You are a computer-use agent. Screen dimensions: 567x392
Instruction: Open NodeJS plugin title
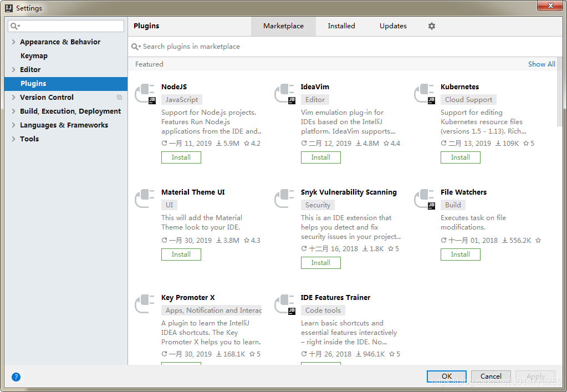(x=174, y=87)
